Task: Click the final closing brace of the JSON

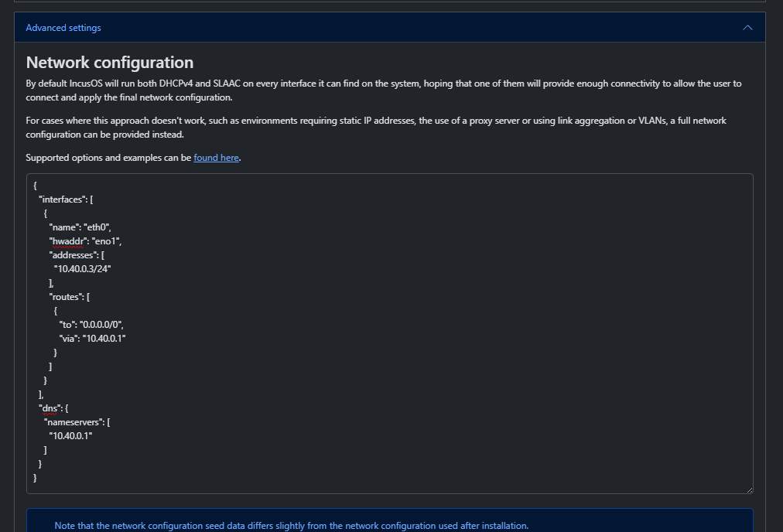Action: click(x=36, y=478)
